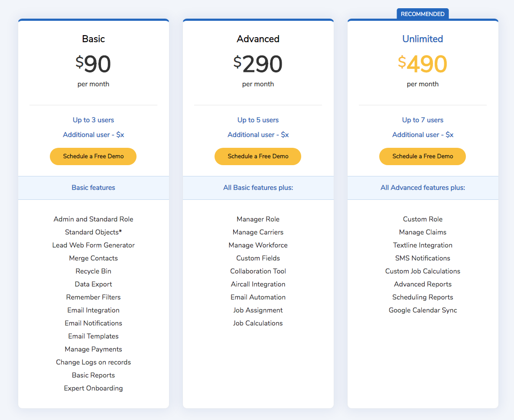Image resolution: width=514 pixels, height=420 pixels.
Task: Select the Basic plan title
Action: pos(93,39)
